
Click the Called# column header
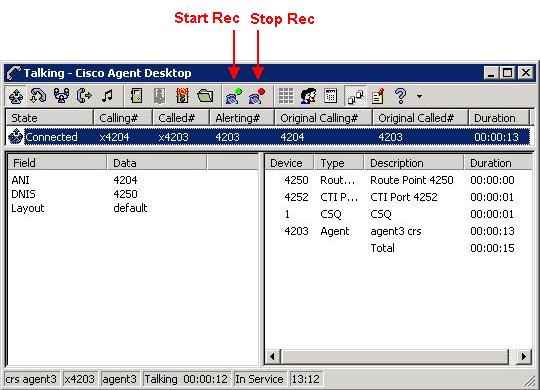coord(181,118)
